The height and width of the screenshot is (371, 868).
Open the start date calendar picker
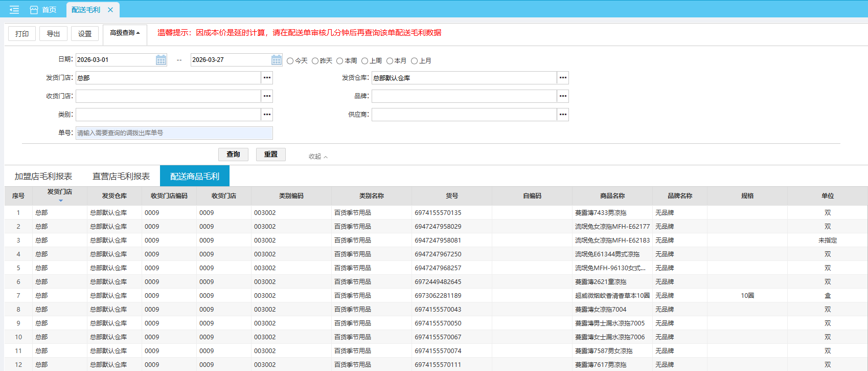point(161,60)
